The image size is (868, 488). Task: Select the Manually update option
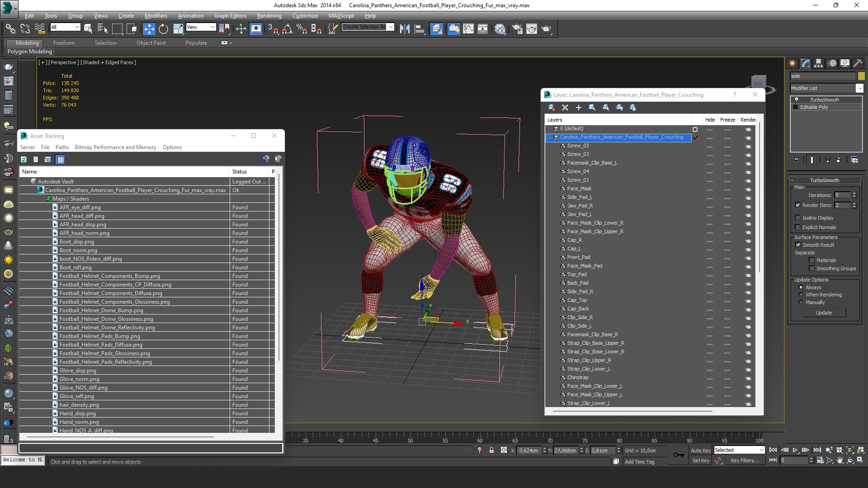click(801, 302)
